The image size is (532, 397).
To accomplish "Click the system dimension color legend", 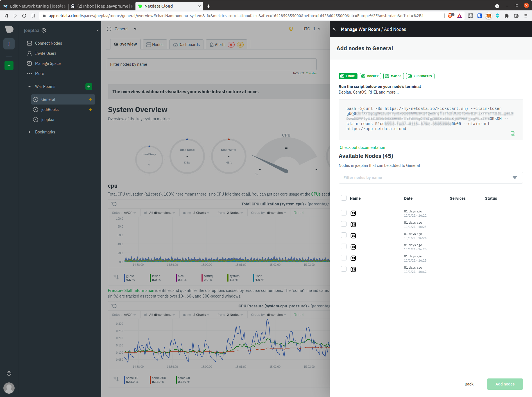I will point(228,278).
